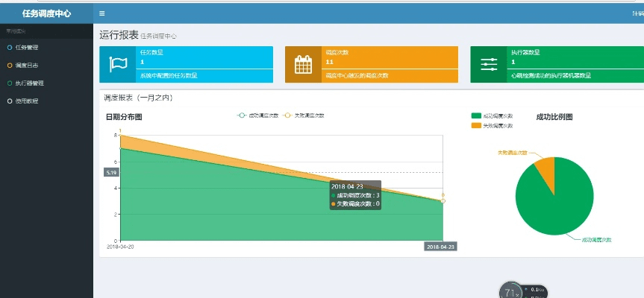
Task: Click the orange 失败调度次数 pie legend swatch
Action: click(x=477, y=125)
